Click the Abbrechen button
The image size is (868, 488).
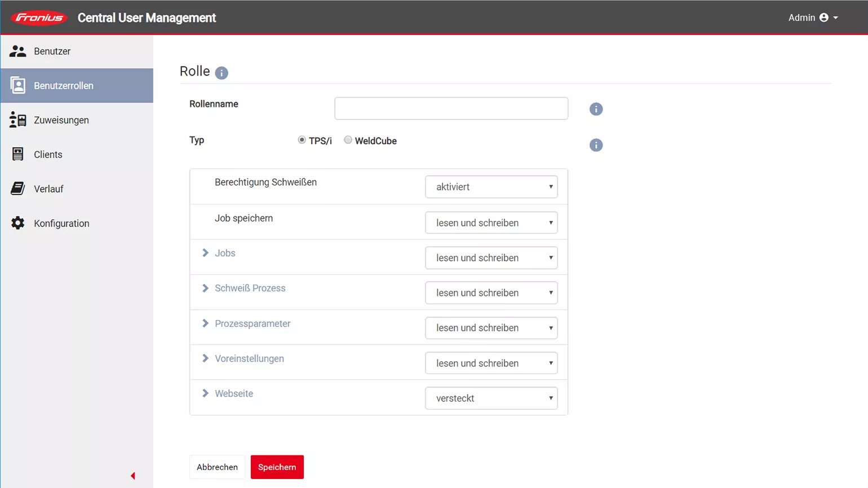tap(217, 467)
